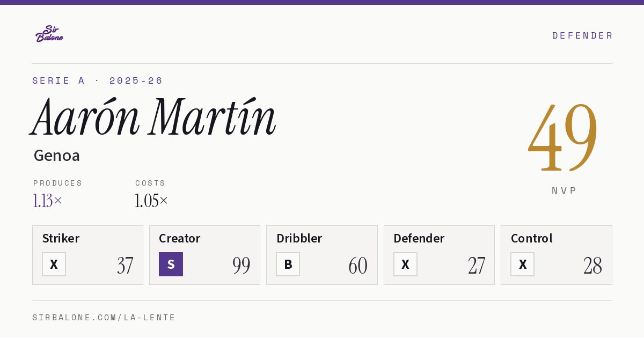Click the Dribbler score 60
This screenshot has width=644, height=338.
tap(358, 266)
